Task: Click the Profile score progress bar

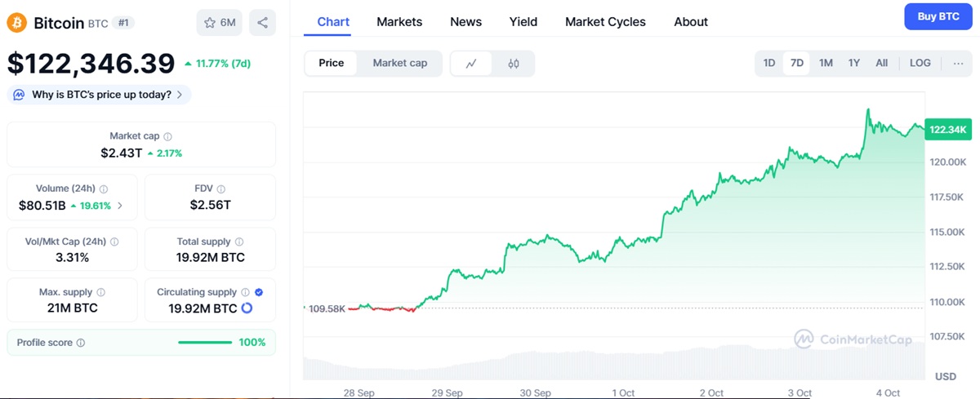Action: click(204, 343)
